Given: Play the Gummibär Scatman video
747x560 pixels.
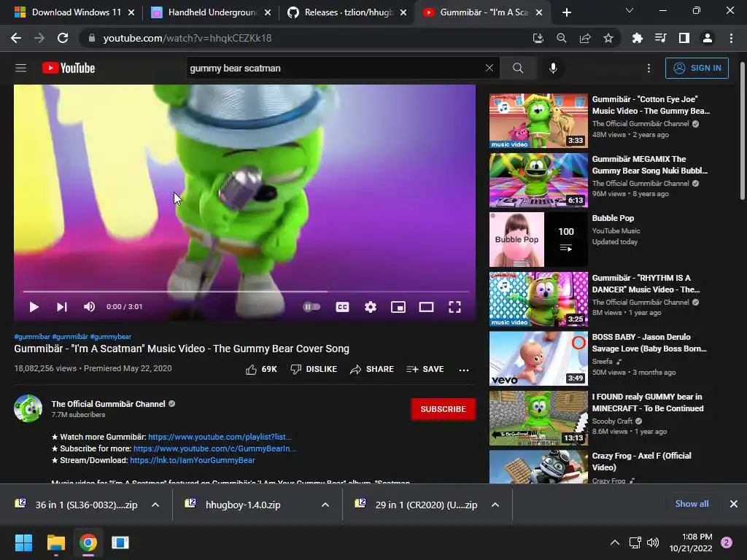Looking at the screenshot, I should pos(34,307).
